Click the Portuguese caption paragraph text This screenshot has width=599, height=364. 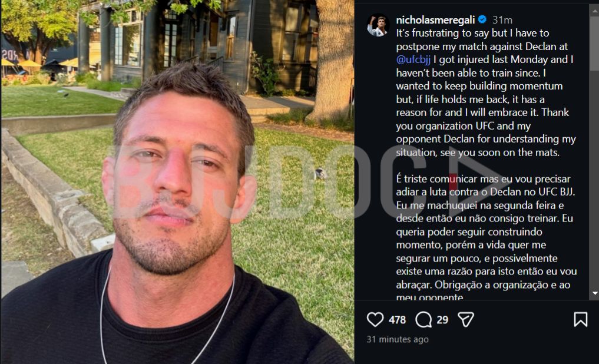click(x=487, y=238)
